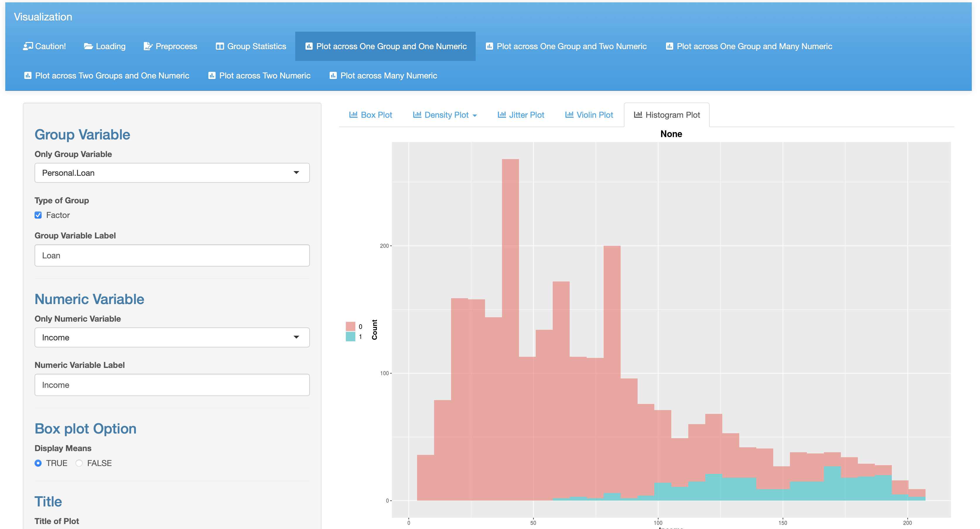The height and width of the screenshot is (529, 980).
Task: Click the Group Statistics table icon
Action: (x=219, y=46)
